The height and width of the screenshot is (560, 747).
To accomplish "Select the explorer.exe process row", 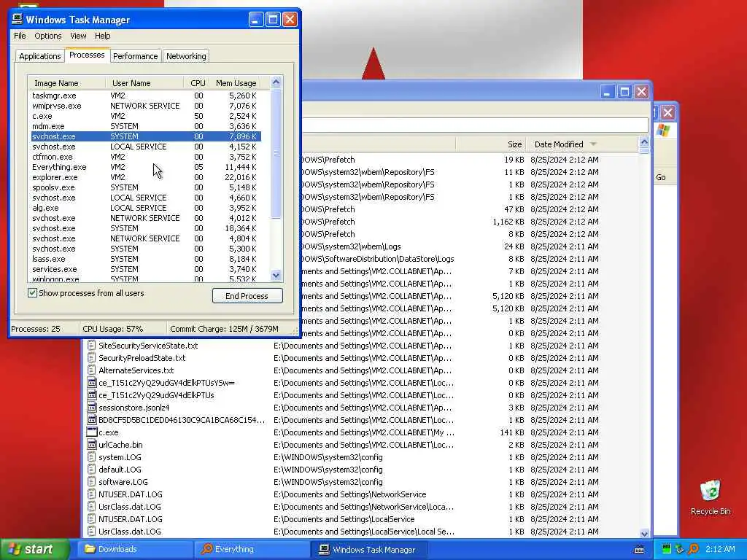I will [145, 177].
